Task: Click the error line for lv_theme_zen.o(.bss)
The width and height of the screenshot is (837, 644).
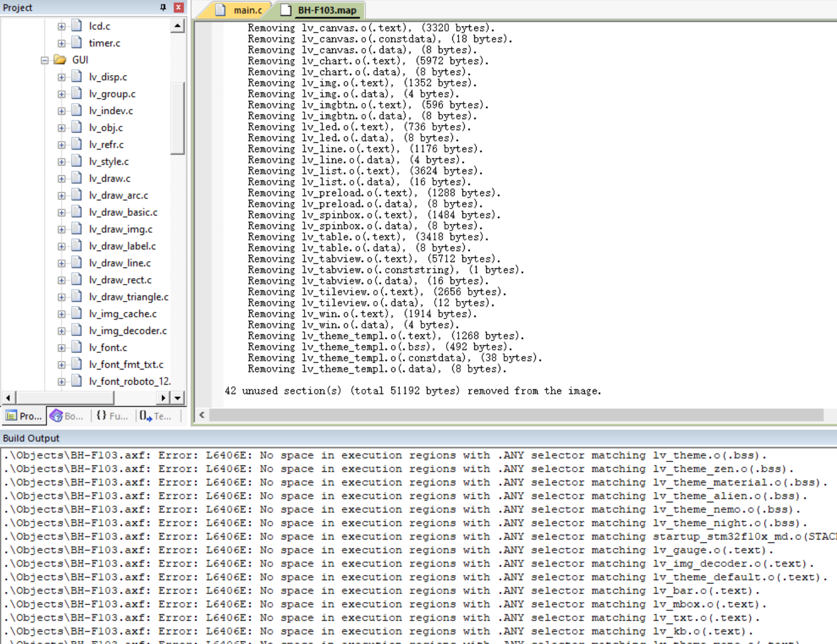Action: click(399, 469)
